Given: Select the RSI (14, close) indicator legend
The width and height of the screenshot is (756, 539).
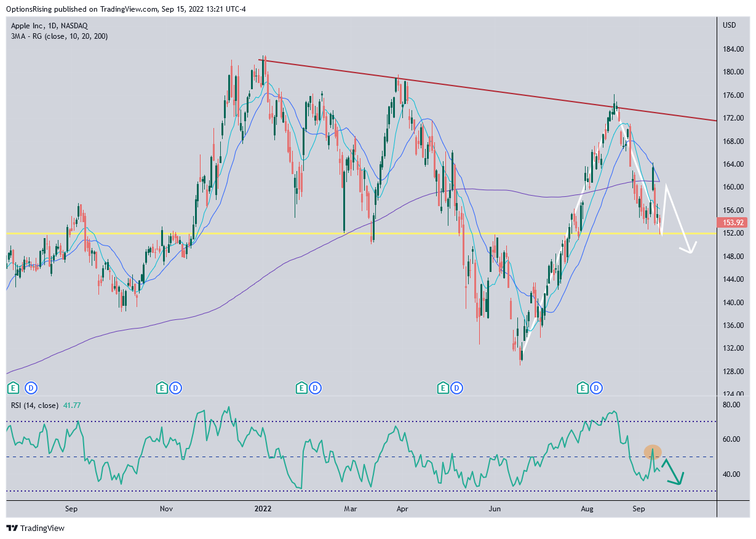Looking at the screenshot, I should 34,405.
